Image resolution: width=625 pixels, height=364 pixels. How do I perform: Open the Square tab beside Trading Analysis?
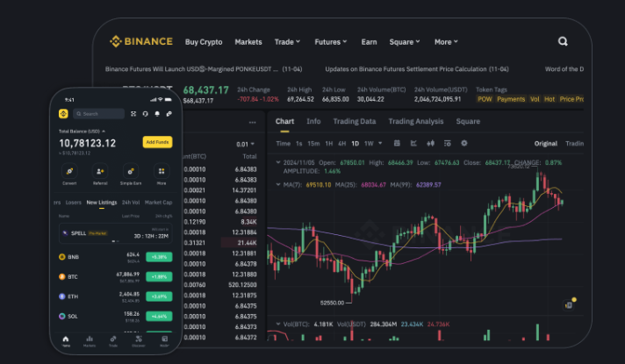468,121
